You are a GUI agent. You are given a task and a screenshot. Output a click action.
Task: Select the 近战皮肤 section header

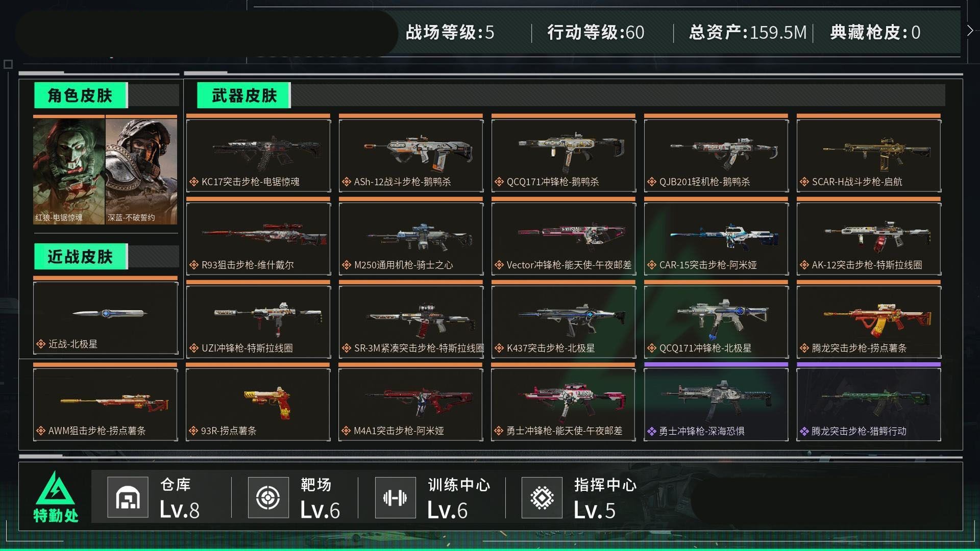81,256
